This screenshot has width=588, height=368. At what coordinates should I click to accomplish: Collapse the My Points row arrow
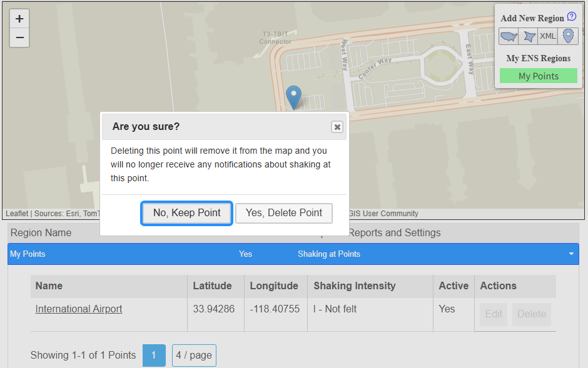(571, 254)
